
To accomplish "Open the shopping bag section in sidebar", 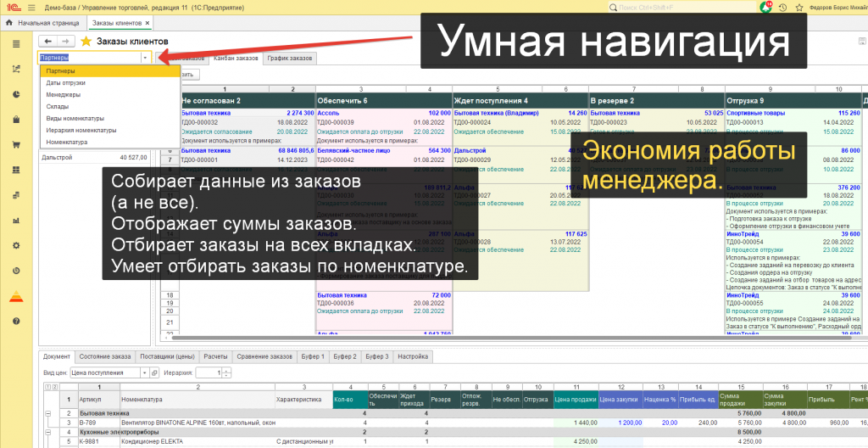I will click(16, 119).
